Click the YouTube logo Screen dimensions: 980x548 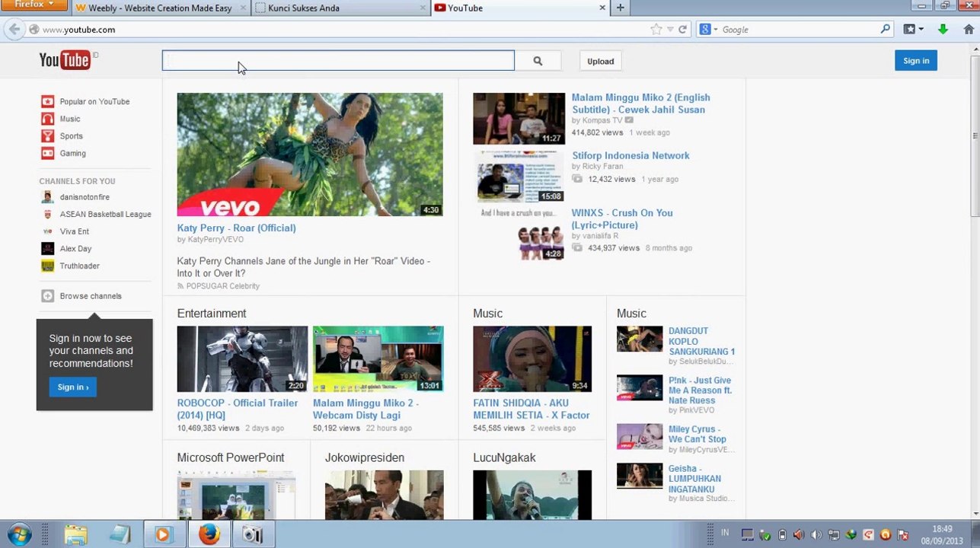(x=65, y=60)
